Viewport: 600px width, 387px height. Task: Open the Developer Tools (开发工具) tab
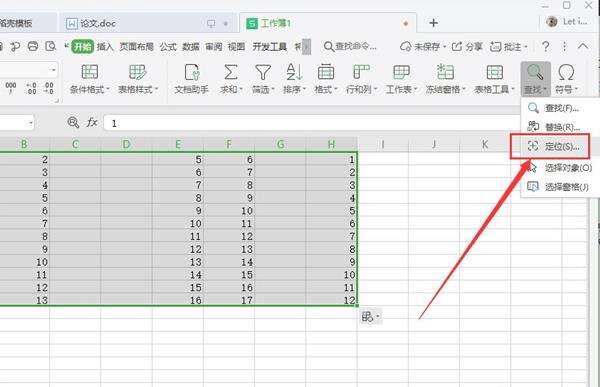pyautogui.click(x=269, y=47)
